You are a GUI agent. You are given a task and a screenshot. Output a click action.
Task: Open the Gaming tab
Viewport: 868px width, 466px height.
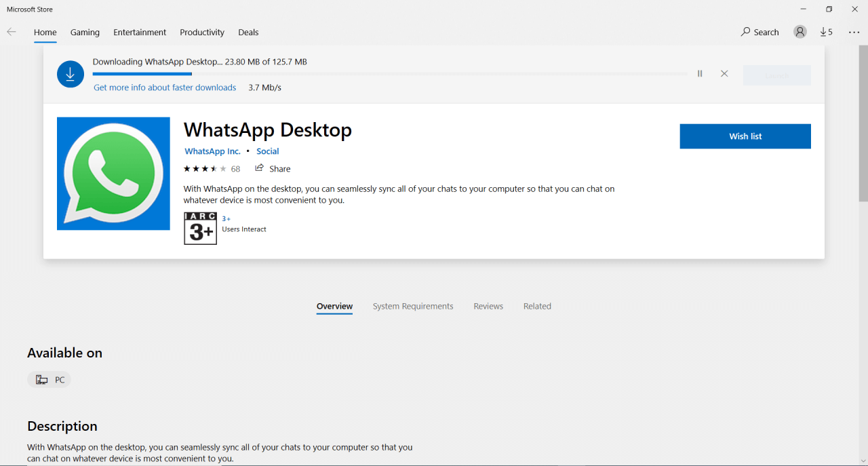(85, 33)
